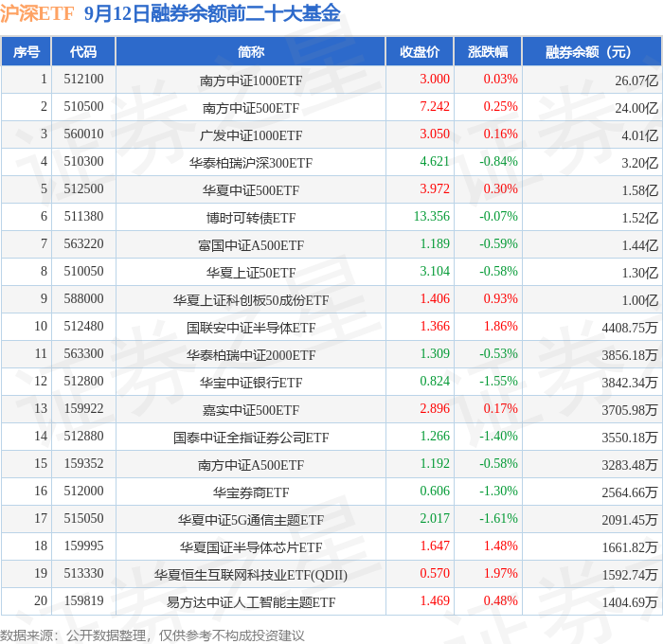Select fund name 易方达中证人工智能主题ETF

(x=251, y=602)
